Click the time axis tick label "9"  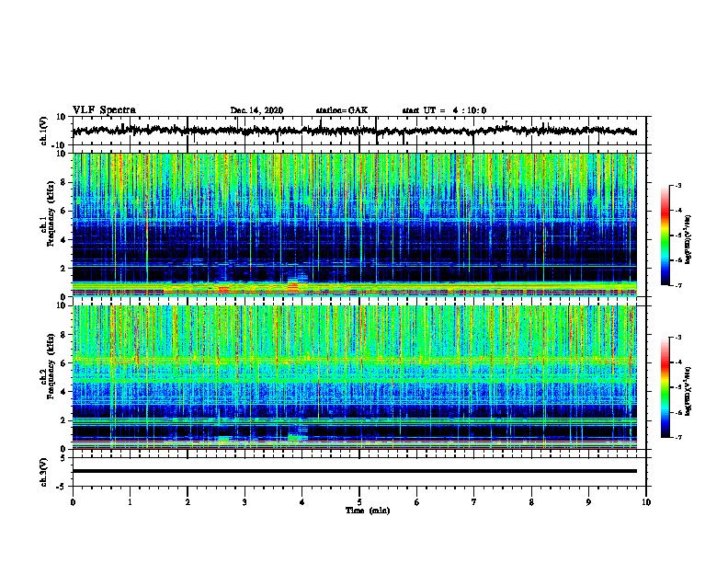[588, 502]
